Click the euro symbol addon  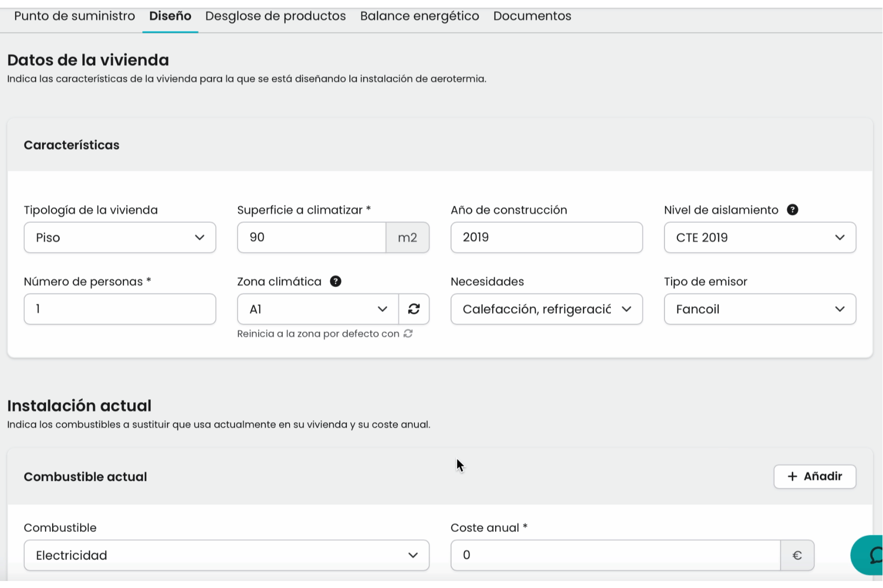point(797,555)
